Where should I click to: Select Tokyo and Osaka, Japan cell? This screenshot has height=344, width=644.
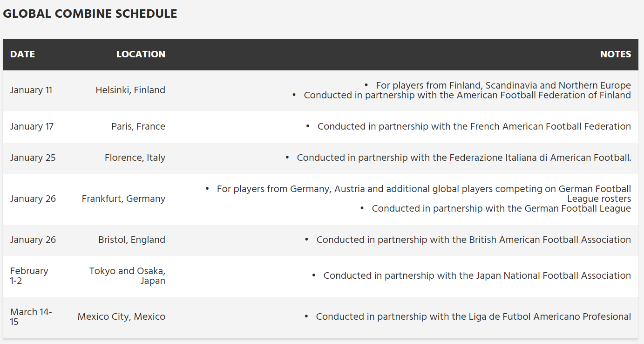point(127,275)
